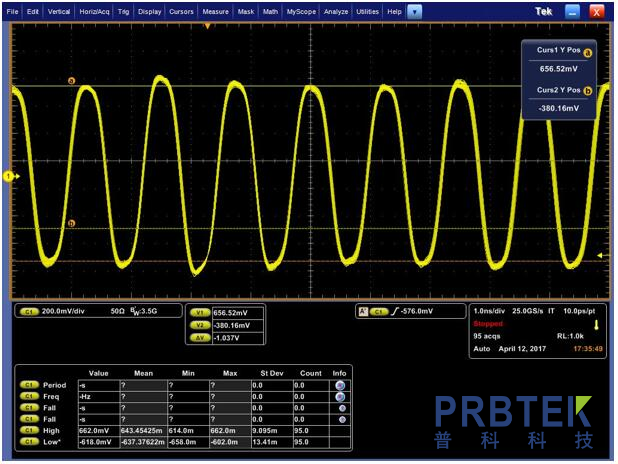Open the Analyze menu
Viewport: 618px width, 464px height.
[336, 11]
